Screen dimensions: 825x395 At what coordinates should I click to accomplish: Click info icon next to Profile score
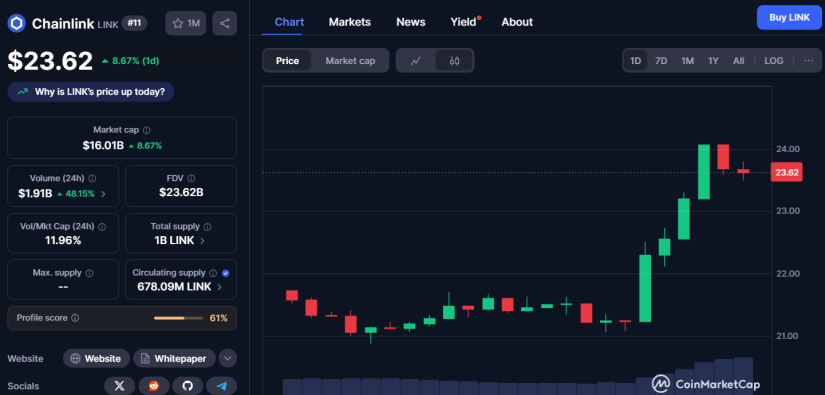(x=75, y=318)
